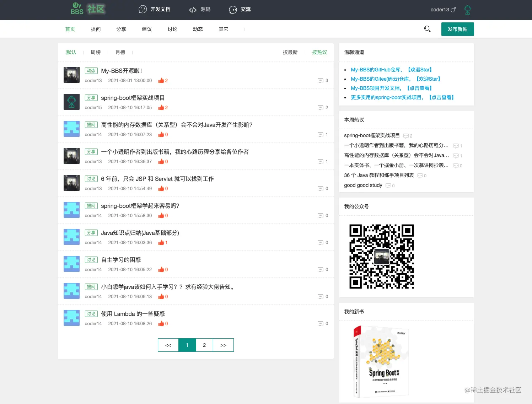532x404 pixels.
Task: Go to the next page with >> button
Action: 223,345
